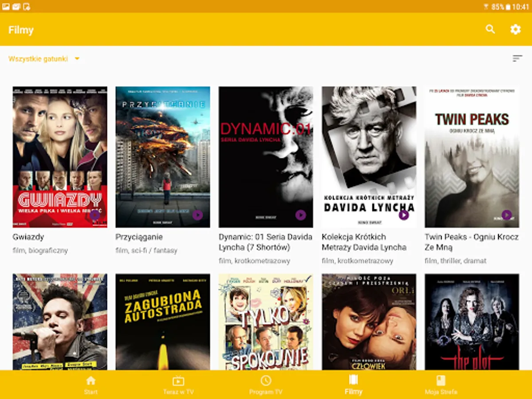
Task: Tap the play badge on Dynamic:01 poster
Action: (301, 215)
